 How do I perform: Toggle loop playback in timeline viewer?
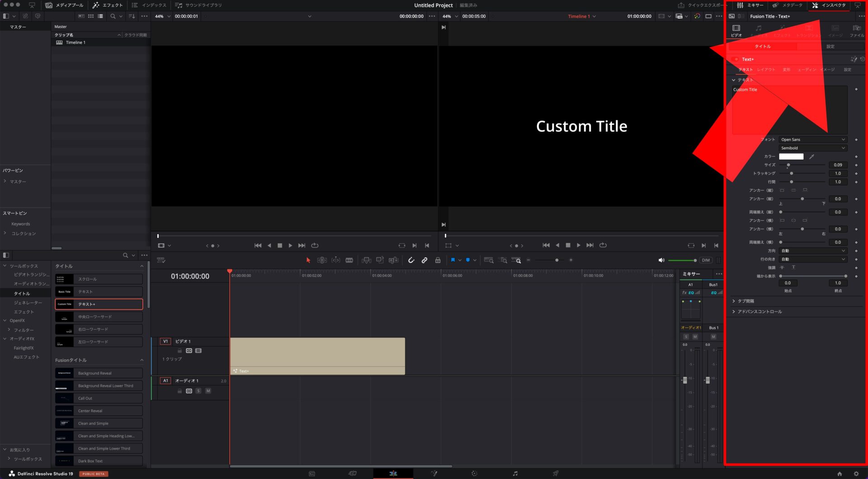tap(603, 245)
